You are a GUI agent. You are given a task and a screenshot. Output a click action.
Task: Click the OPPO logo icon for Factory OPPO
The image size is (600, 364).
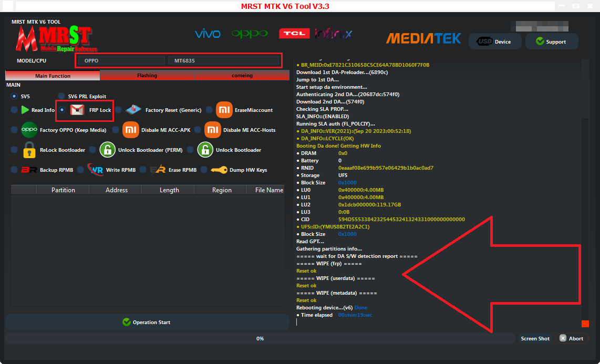coord(29,130)
